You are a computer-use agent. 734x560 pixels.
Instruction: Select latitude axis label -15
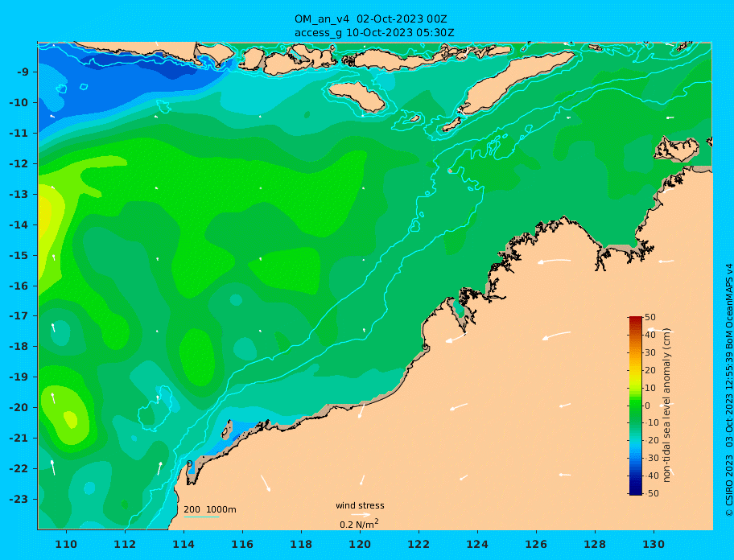pos(19,255)
